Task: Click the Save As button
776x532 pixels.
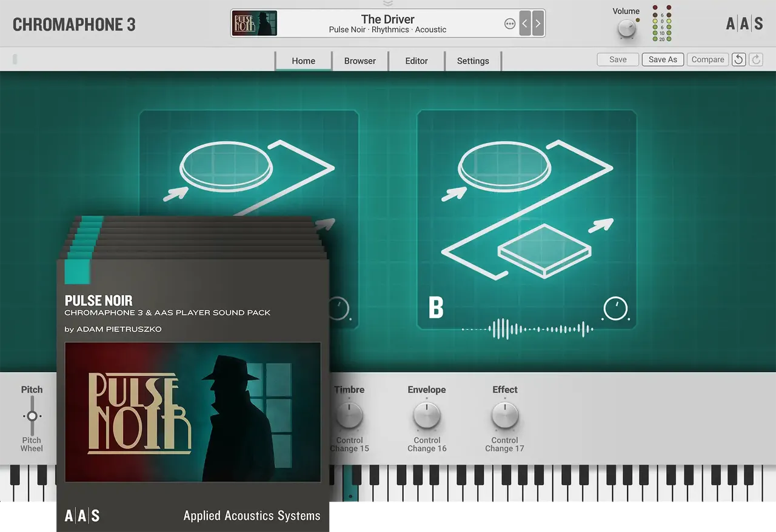Action: tap(663, 59)
